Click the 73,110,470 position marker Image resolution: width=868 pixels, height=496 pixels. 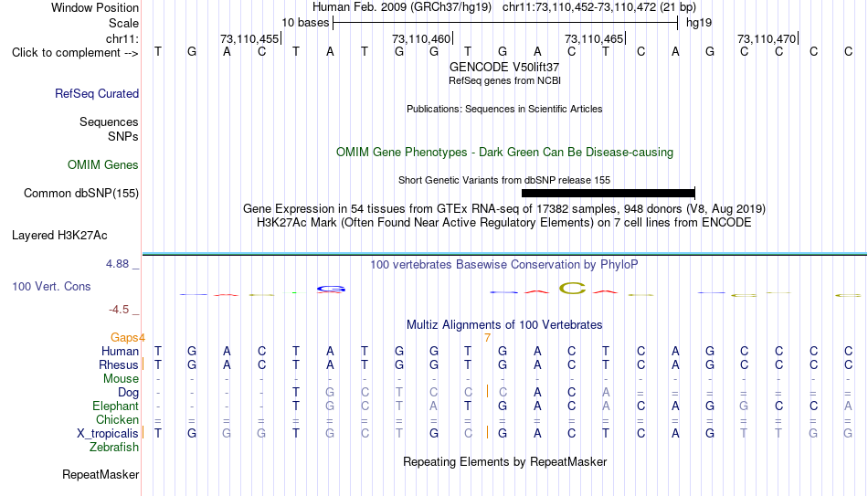pyautogui.click(x=767, y=38)
